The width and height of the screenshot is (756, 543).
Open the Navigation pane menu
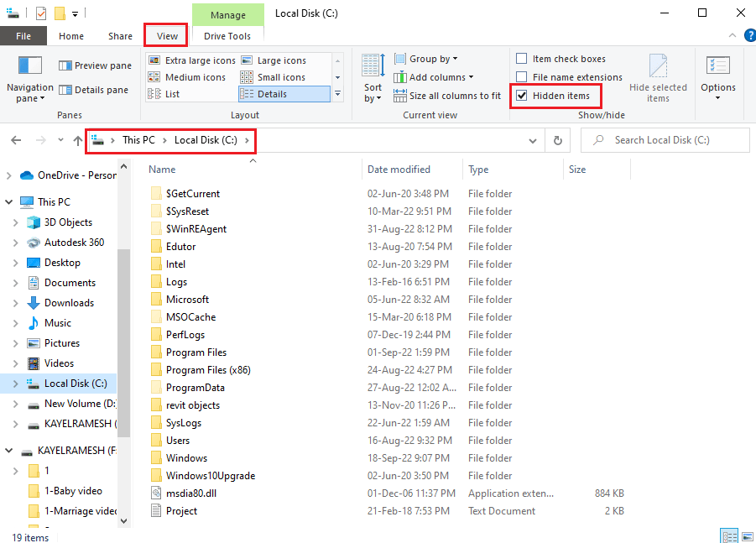click(29, 79)
